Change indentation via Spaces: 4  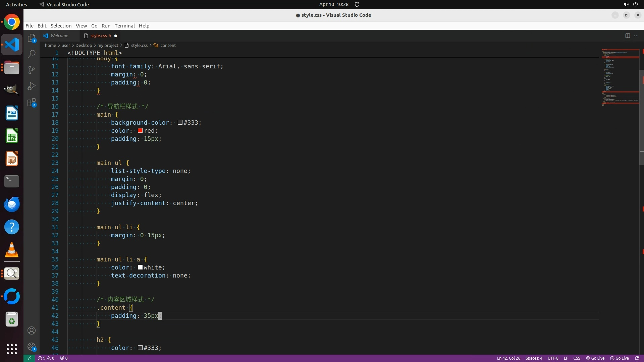pos(534,358)
